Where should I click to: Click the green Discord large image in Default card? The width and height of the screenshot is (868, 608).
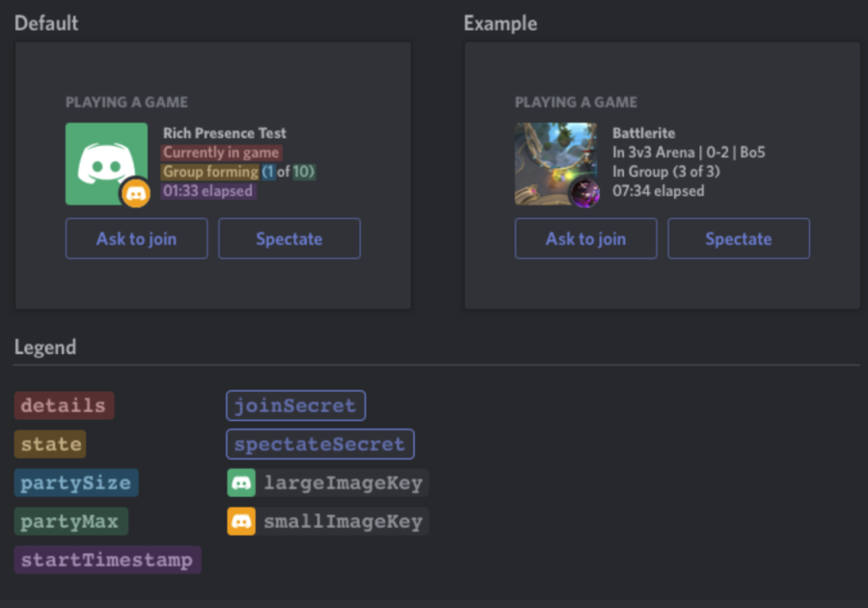(x=106, y=163)
